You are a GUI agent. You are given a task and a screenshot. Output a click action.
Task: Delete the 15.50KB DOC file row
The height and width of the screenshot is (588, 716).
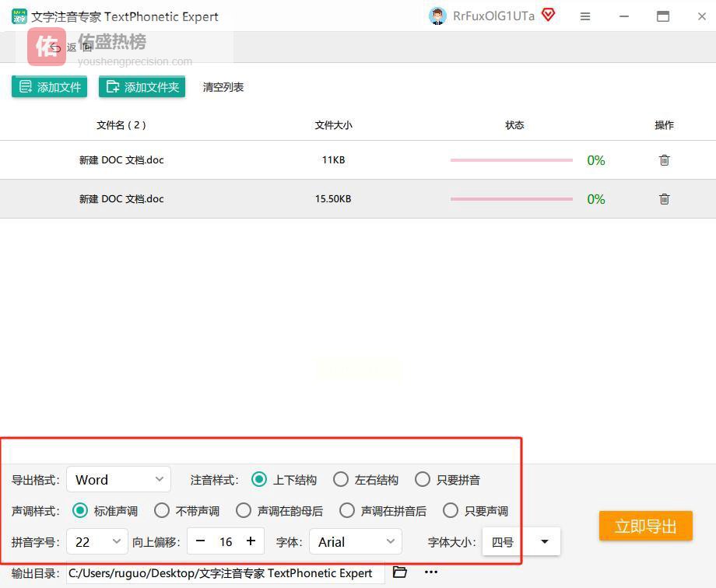664,199
